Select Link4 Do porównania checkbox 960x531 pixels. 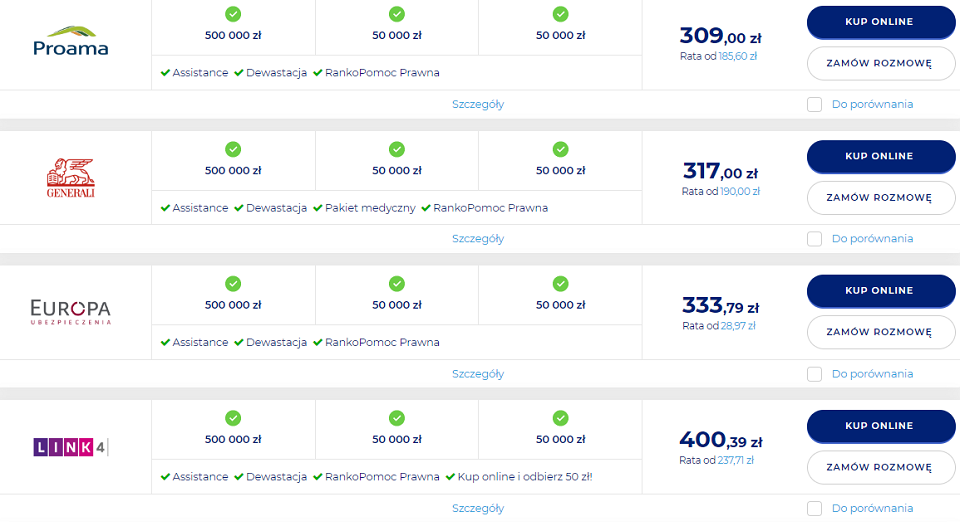pyautogui.click(x=814, y=508)
